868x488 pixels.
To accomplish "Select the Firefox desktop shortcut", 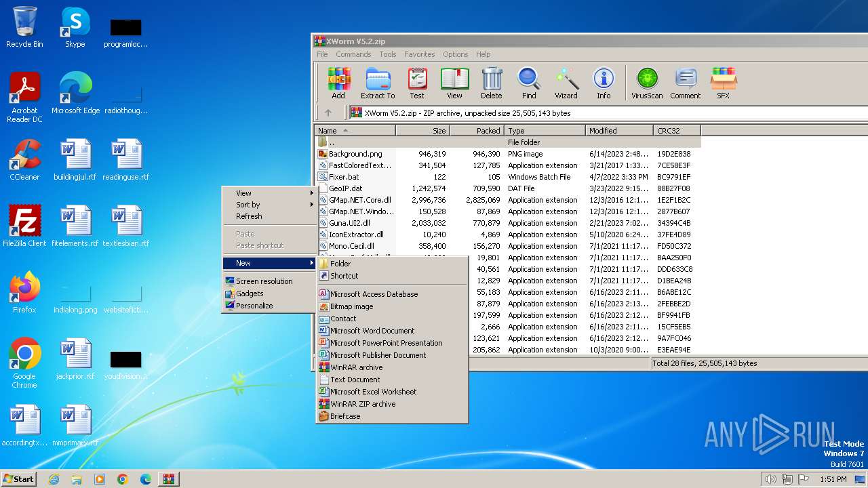I will tap(24, 293).
